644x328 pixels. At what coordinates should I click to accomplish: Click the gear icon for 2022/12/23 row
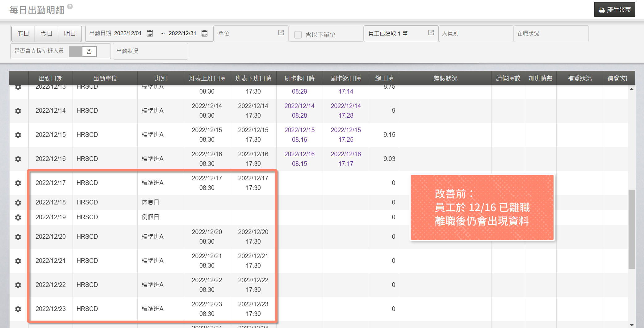point(18,309)
